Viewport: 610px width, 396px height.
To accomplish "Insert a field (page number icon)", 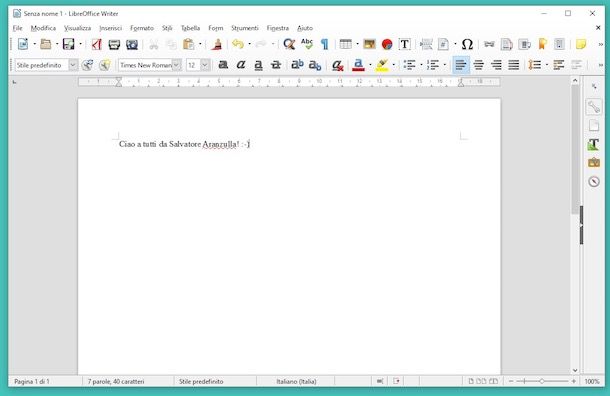I will [443, 44].
